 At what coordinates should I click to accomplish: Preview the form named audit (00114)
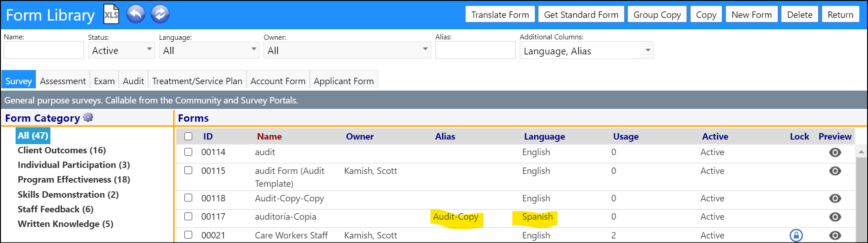[x=835, y=152]
